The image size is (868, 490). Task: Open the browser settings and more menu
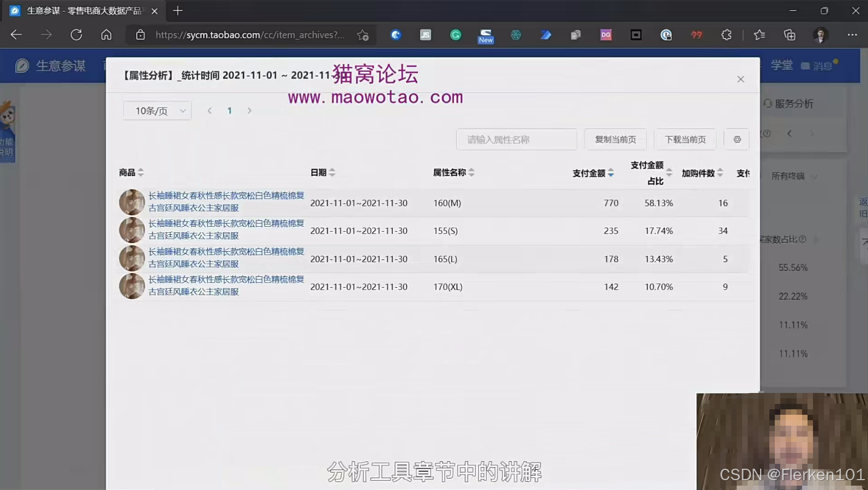[x=852, y=35]
